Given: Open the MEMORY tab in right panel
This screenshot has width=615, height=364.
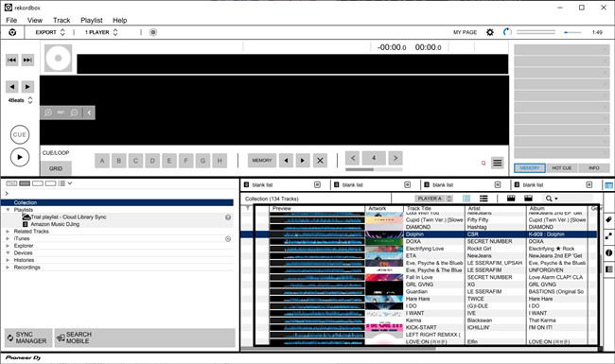Looking at the screenshot, I should (530, 167).
